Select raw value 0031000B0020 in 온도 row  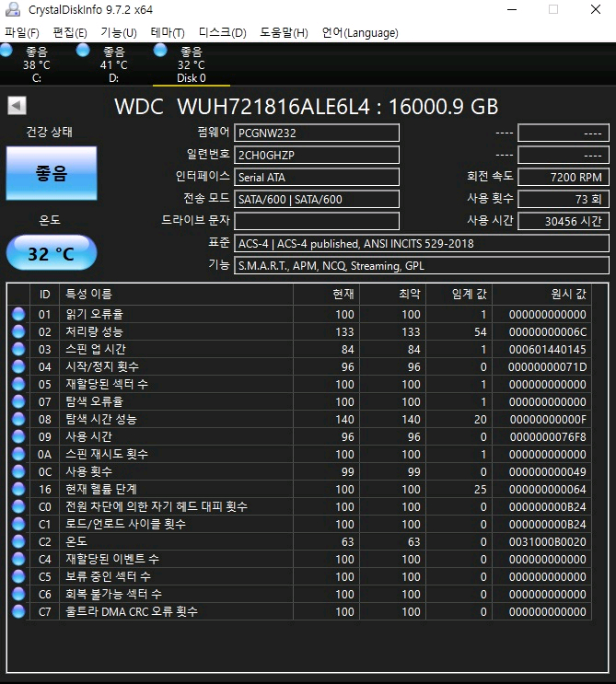click(x=548, y=542)
